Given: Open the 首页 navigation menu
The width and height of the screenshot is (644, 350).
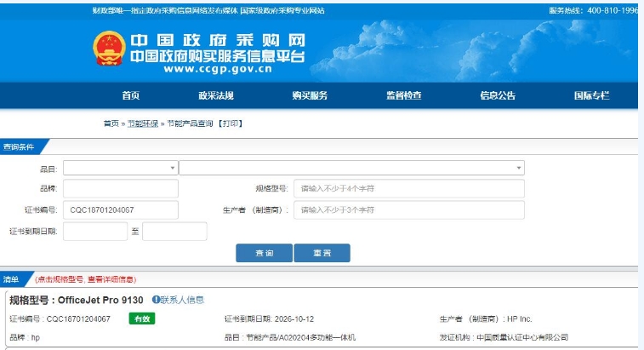Looking at the screenshot, I should click(131, 95).
